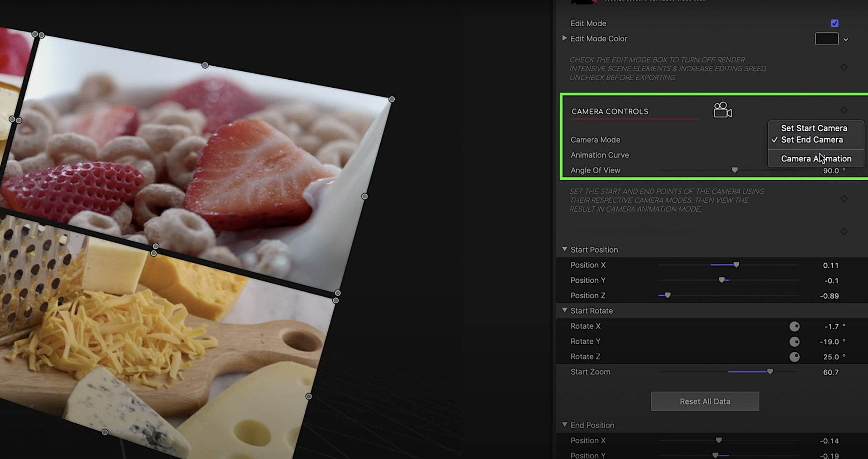
Task: Click the cereal image right edge midpoint handle
Action: pos(364,196)
